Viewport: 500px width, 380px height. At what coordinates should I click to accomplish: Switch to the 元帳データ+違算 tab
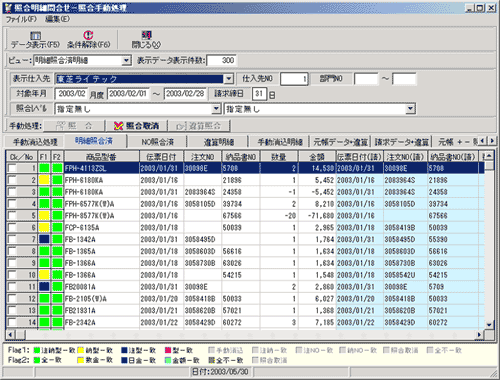(x=340, y=142)
